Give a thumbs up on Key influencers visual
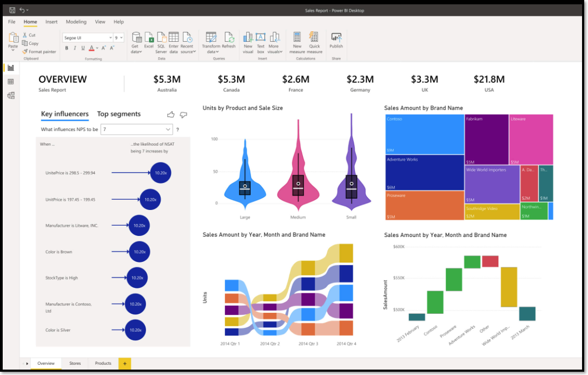 click(x=171, y=114)
